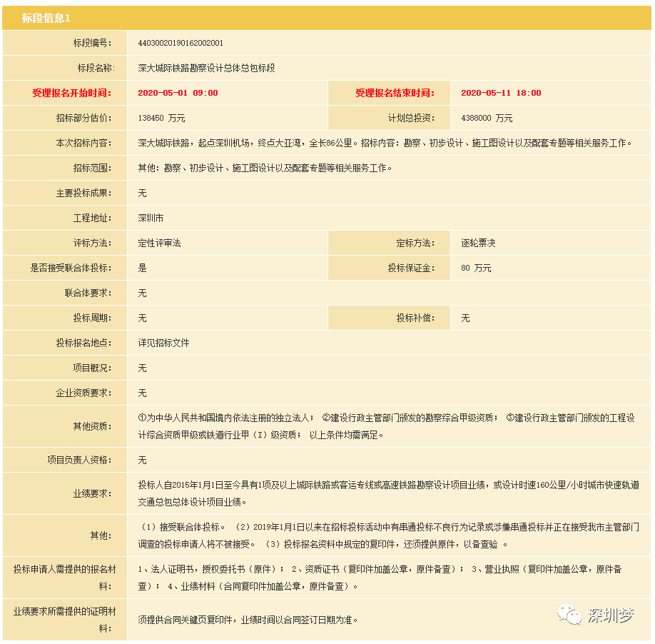The image size is (655, 644).
Task: Click the 项目负责人资格 label
Action: [x=79, y=460]
